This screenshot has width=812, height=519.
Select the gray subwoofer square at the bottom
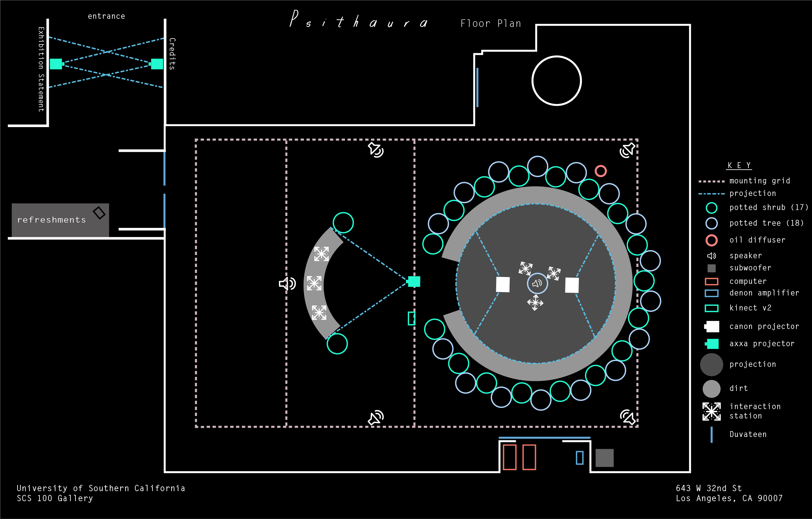(604, 458)
